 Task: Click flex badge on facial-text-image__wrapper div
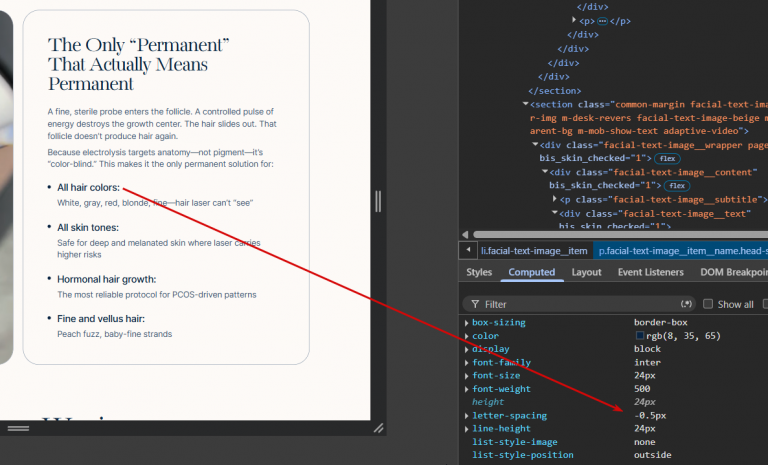(x=667, y=158)
